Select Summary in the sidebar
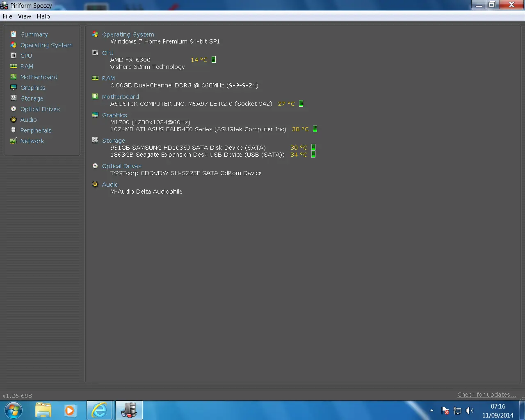Viewport: 525px width, 420px height. click(x=34, y=34)
